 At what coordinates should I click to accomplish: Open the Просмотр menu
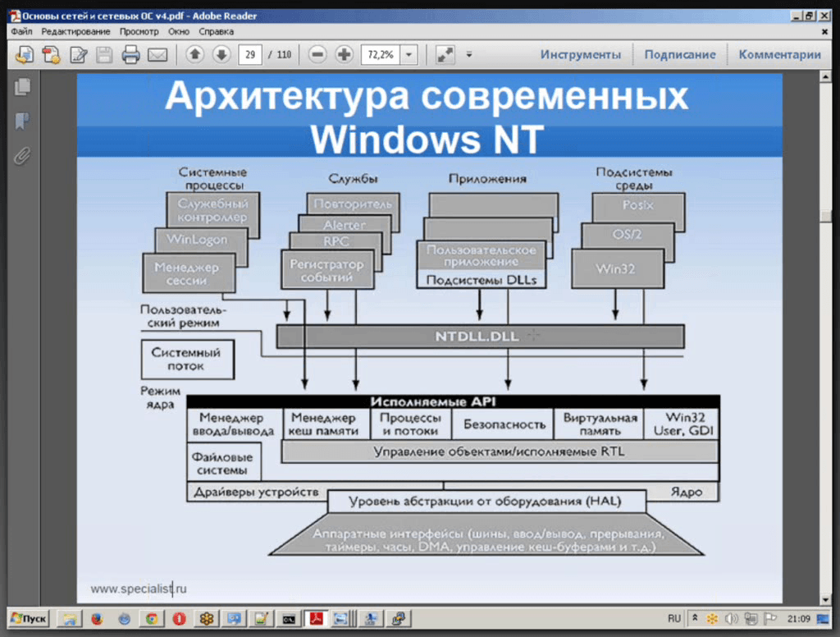click(139, 32)
